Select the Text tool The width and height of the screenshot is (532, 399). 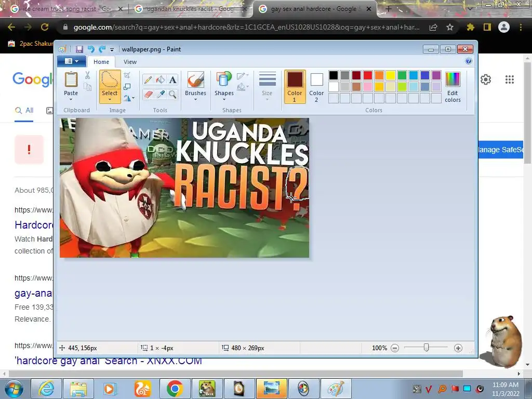pos(172,79)
